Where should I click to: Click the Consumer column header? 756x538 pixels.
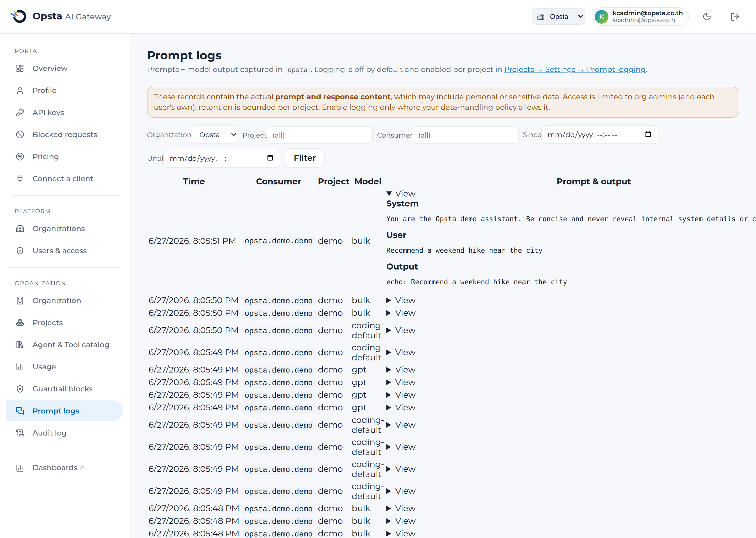tap(278, 182)
